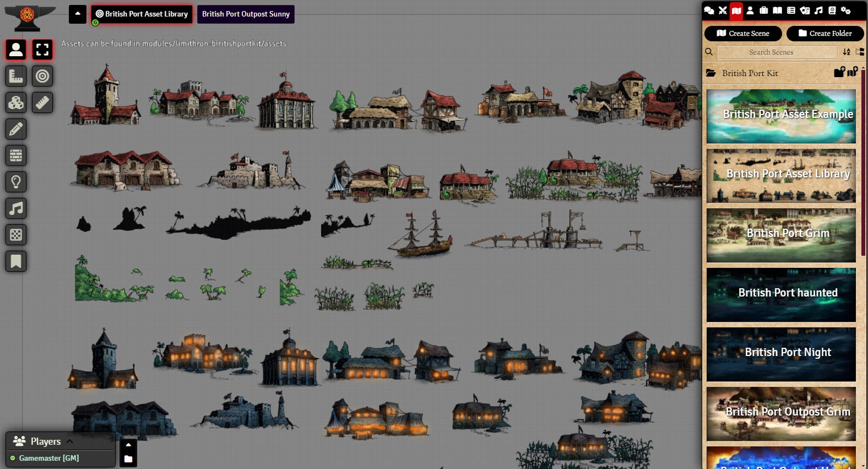The image size is (868, 469).
Task: Click the Create Scene button
Action: click(743, 34)
